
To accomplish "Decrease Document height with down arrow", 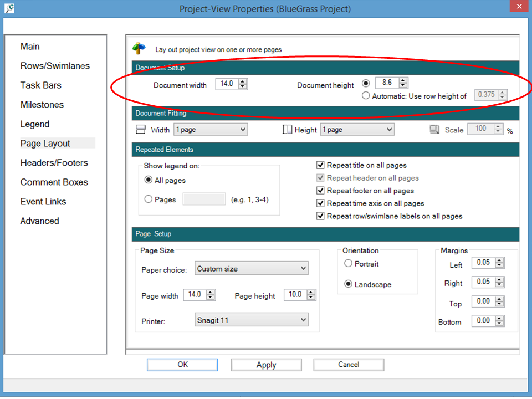I will (x=403, y=85).
